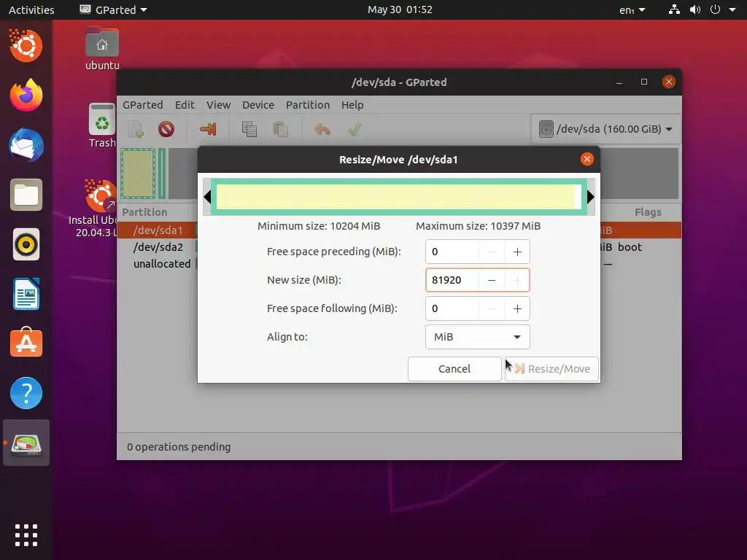
Task: Select the /dev/sda1 partition row
Action: pos(158,230)
